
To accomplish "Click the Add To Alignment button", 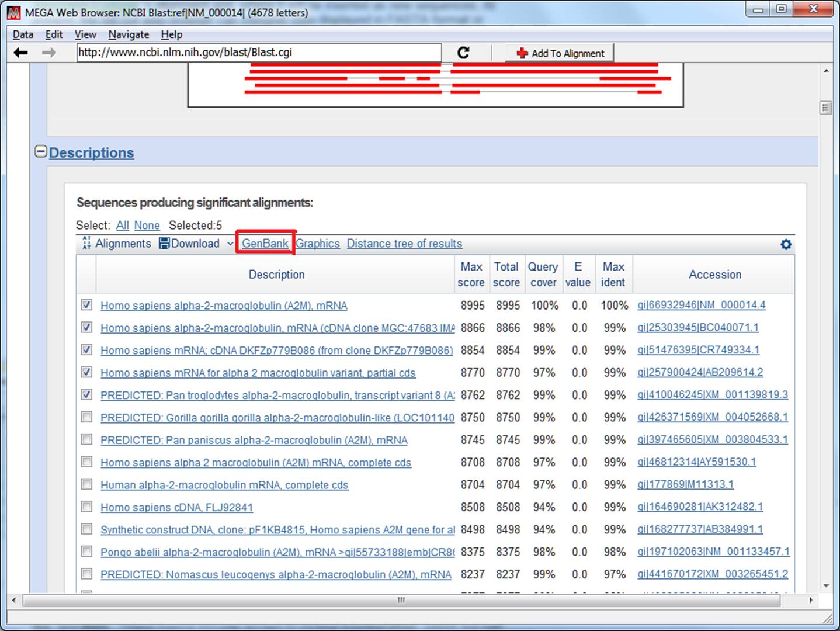I will (x=560, y=53).
